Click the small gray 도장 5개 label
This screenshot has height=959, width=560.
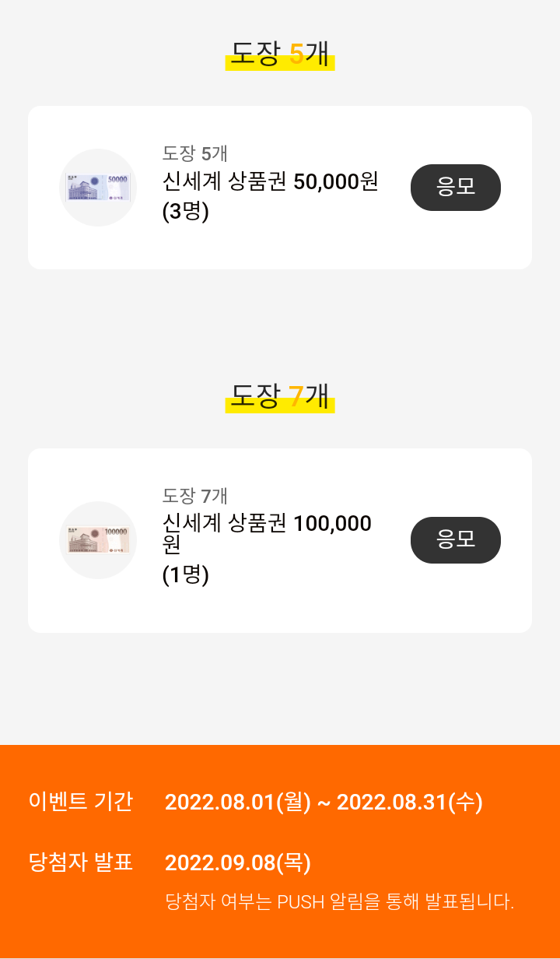click(194, 153)
